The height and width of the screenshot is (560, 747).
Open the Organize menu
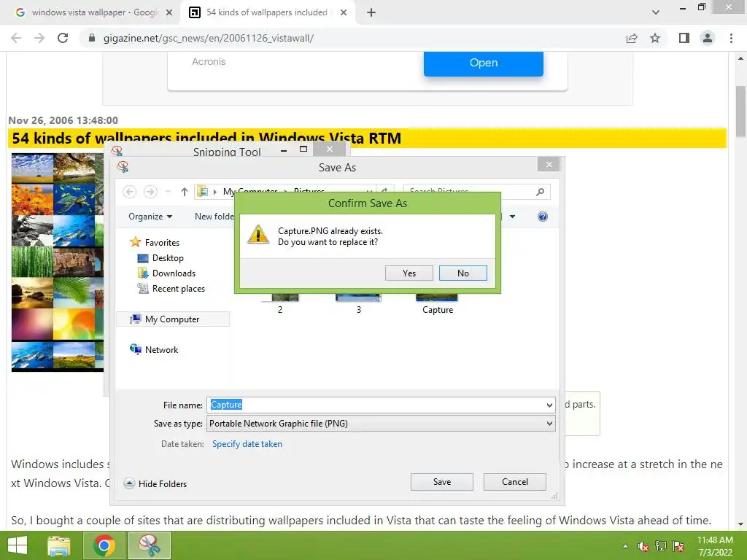coord(150,217)
